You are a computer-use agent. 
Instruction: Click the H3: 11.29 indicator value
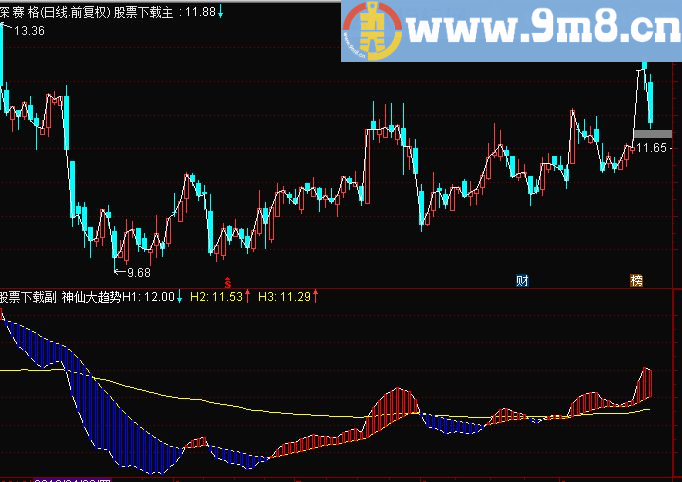click(x=288, y=297)
